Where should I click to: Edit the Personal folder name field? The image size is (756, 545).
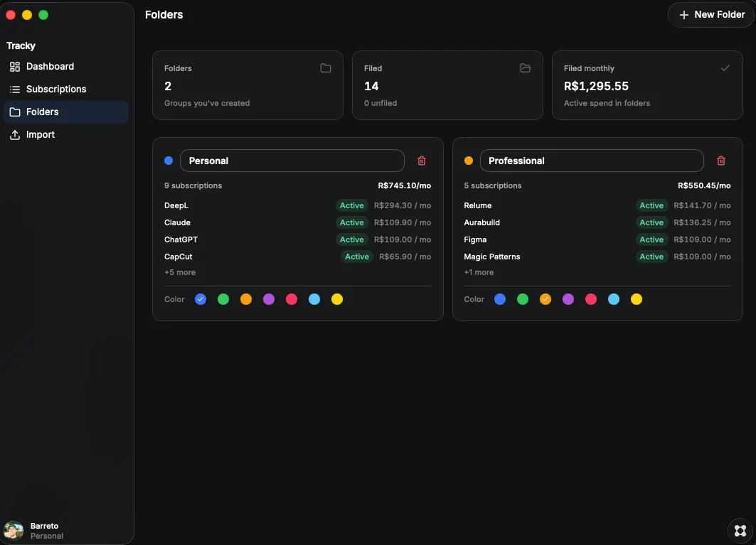[x=292, y=161]
